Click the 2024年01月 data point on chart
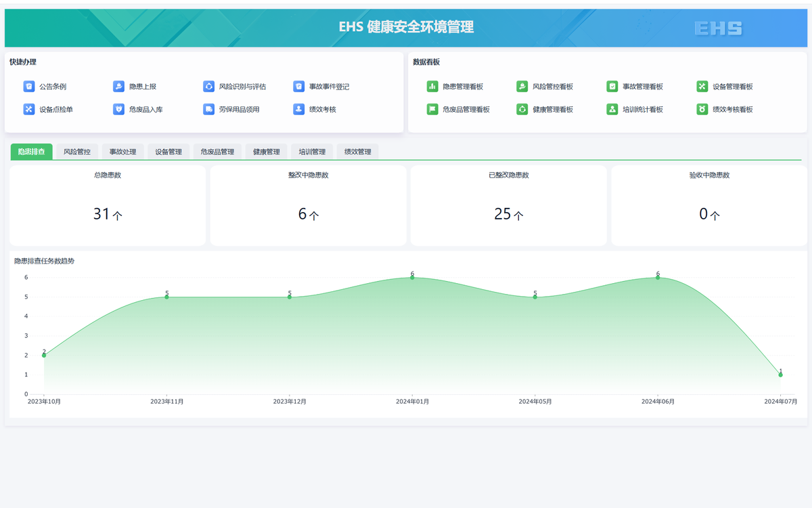812x508 pixels. (x=412, y=278)
